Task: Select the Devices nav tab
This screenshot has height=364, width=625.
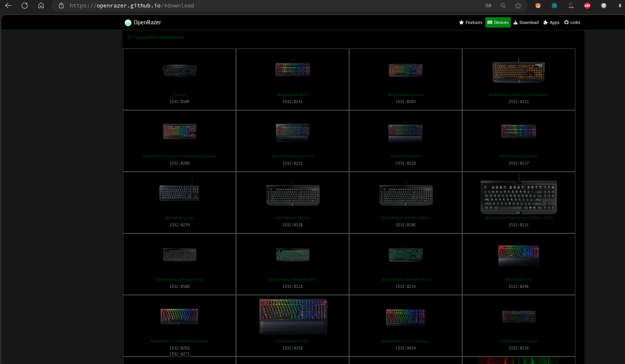Action: 498,22
